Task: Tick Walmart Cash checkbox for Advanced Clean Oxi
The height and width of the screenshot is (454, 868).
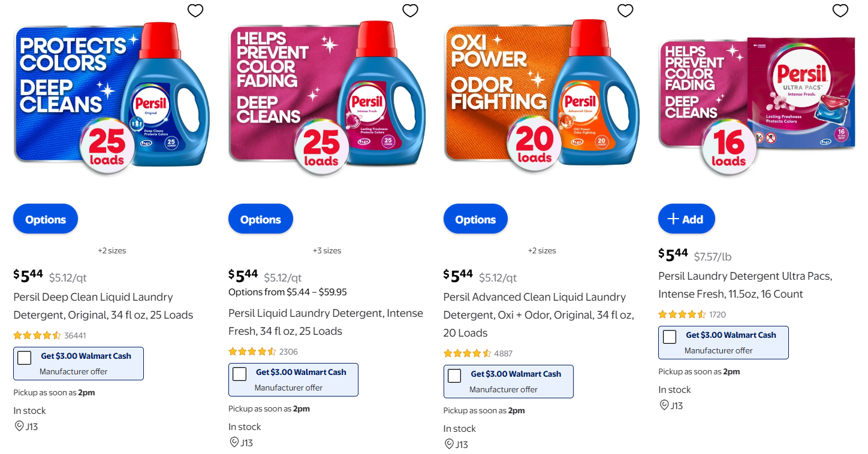Action: tap(454, 376)
